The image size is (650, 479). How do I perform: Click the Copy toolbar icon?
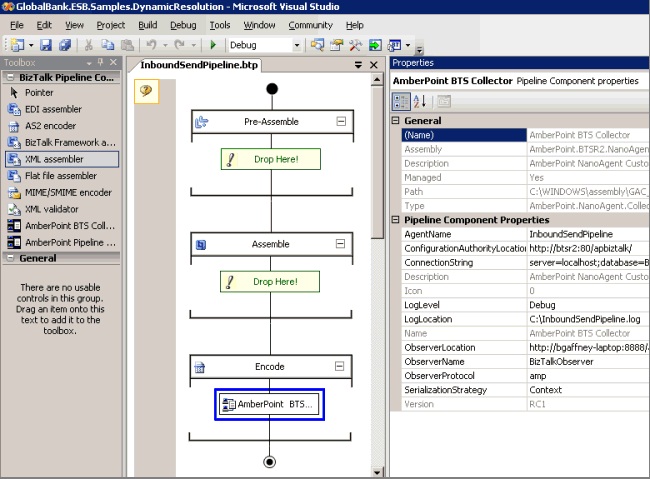pos(108,45)
